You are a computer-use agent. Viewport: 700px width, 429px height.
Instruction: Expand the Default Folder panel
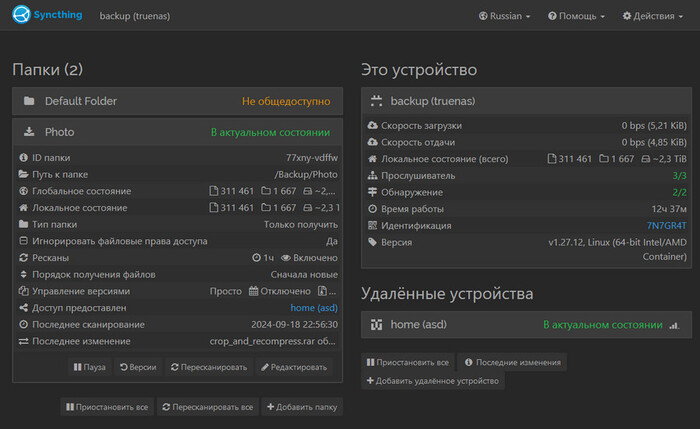coord(177,101)
